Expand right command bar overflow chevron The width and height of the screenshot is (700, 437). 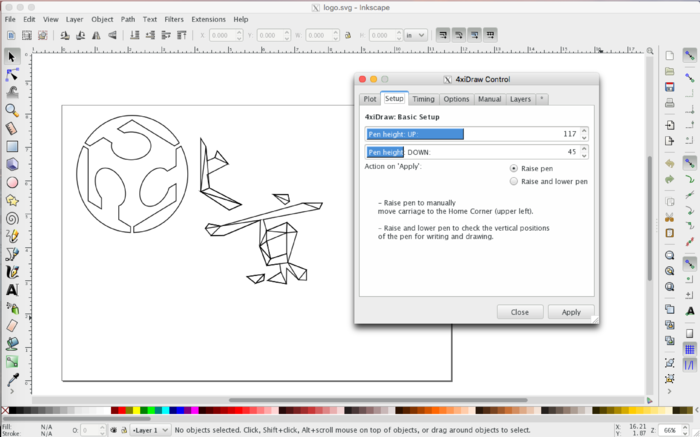(669, 391)
